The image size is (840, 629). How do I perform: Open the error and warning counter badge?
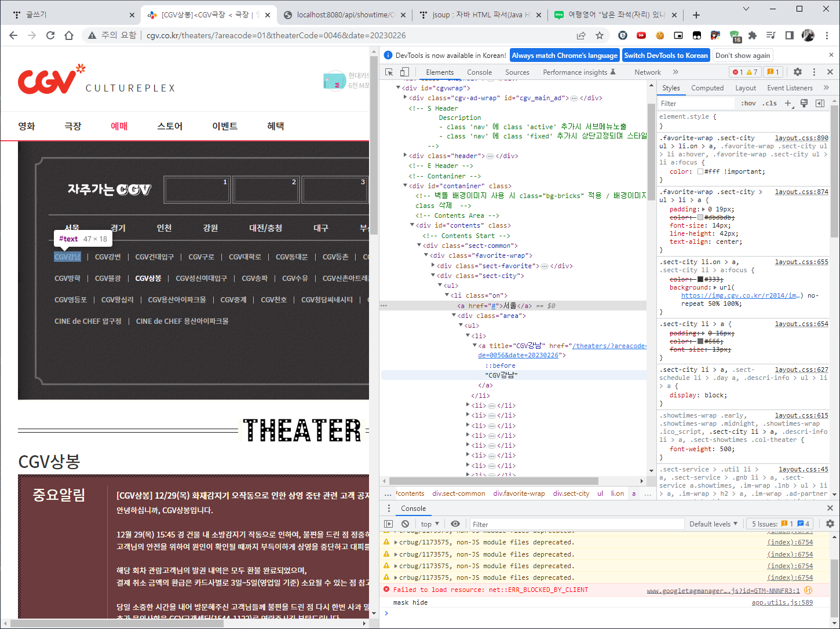(745, 72)
